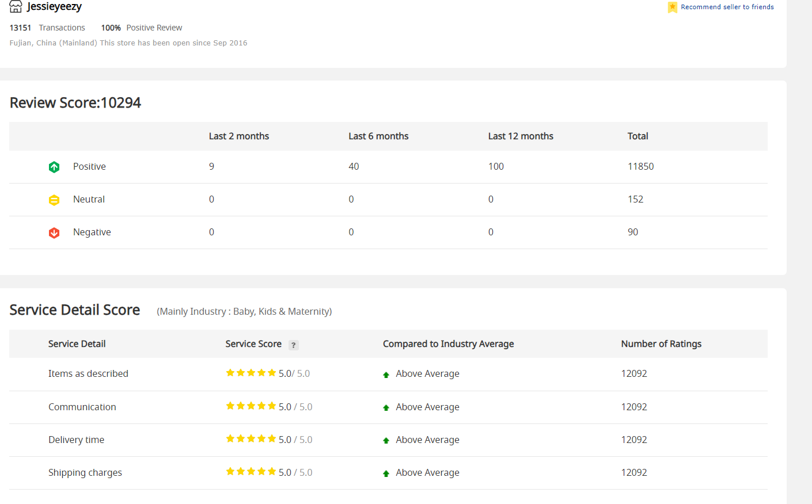The width and height of the screenshot is (812, 504).
Task: Click the Last 2 months column header
Action: click(x=239, y=136)
